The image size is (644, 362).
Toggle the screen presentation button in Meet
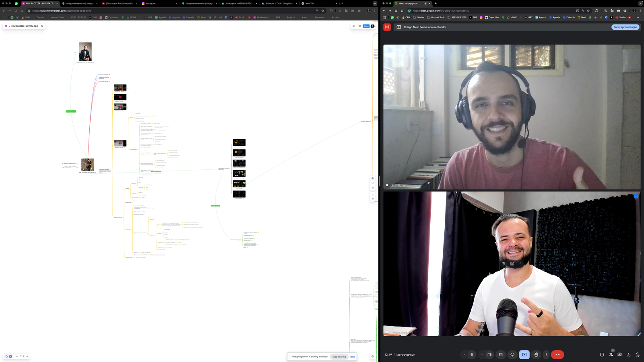tap(524, 355)
